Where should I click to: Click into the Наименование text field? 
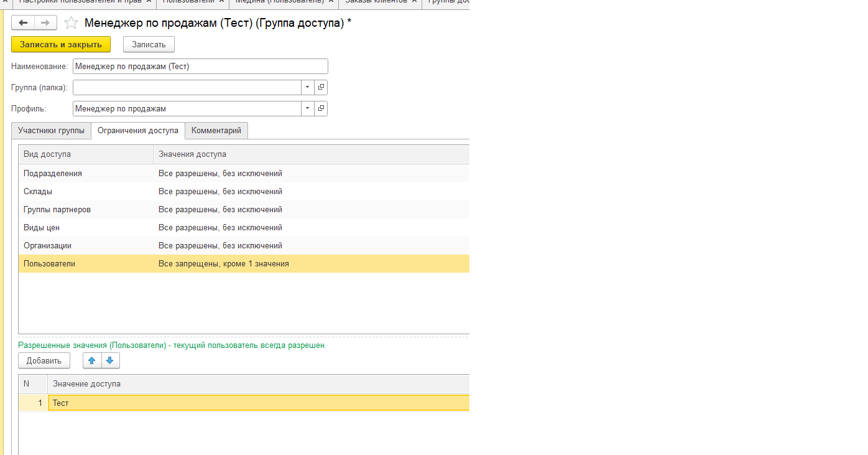(200, 67)
